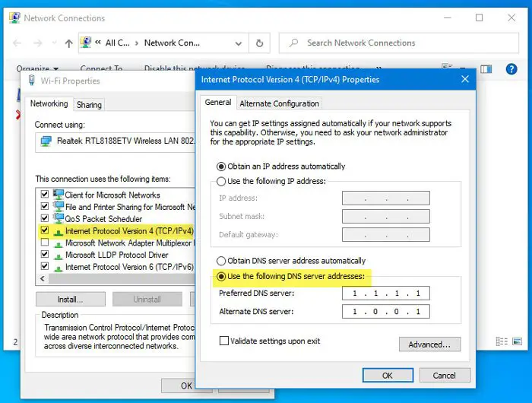Switch to the General tab
Screen dimensions: 532x403
[x=218, y=102]
